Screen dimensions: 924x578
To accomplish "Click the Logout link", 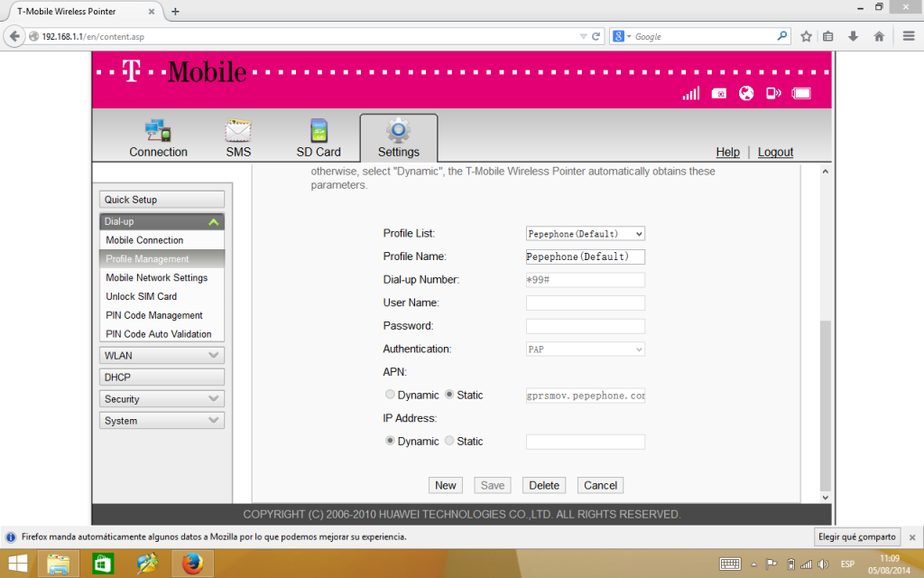I will (x=775, y=153).
